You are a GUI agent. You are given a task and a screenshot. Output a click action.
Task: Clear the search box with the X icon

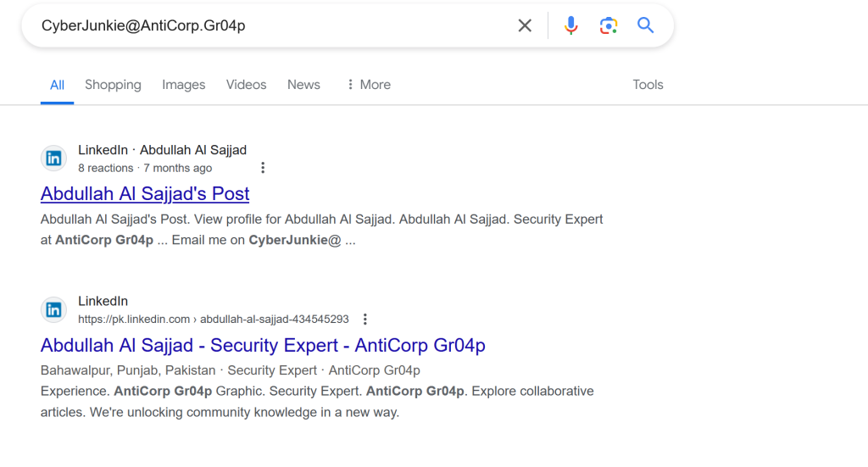coord(524,25)
